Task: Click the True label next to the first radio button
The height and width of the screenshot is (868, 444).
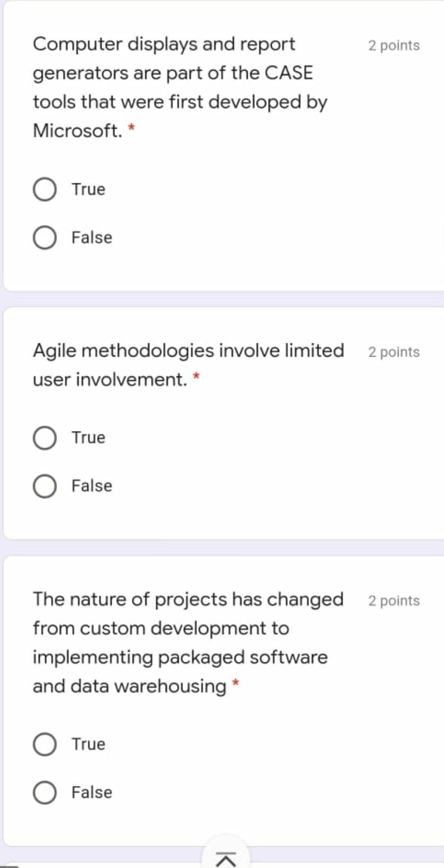Action: coord(88,189)
